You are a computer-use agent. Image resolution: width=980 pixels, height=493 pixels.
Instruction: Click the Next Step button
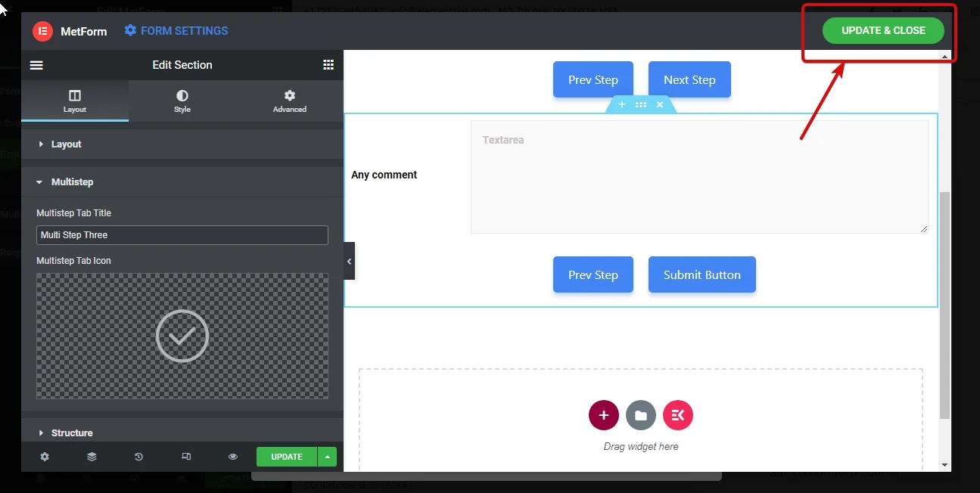(x=689, y=79)
